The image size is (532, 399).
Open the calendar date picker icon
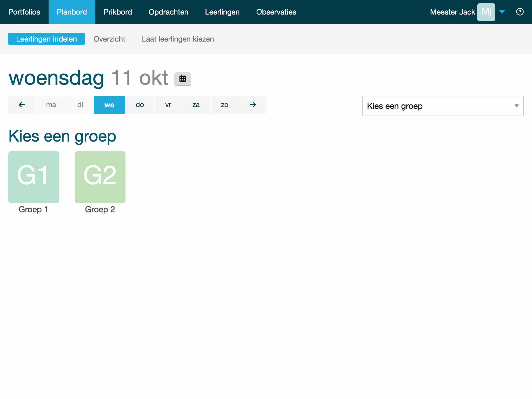(x=182, y=79)
